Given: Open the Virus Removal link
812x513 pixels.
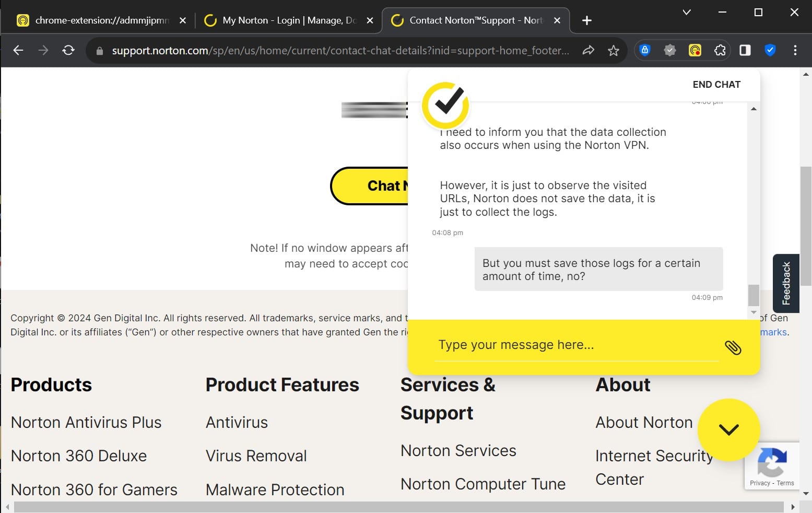Looking at the screenshot, I should click(x=256, y=456).
